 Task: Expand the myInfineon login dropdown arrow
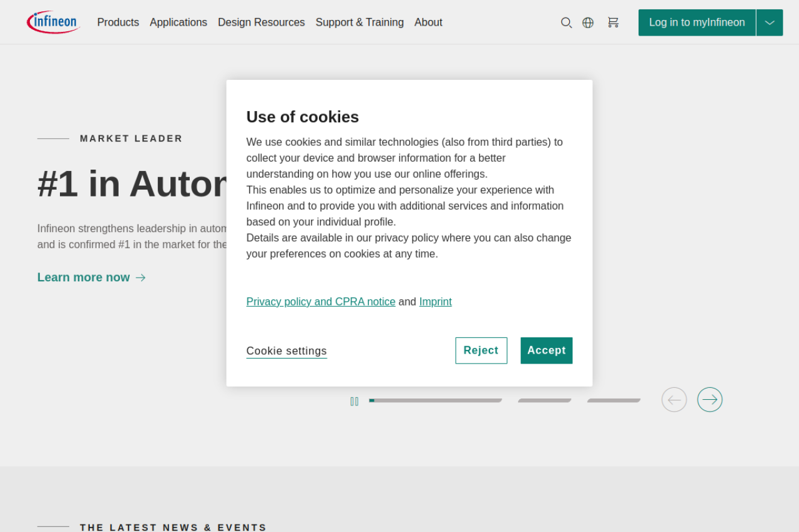[770, 22]
